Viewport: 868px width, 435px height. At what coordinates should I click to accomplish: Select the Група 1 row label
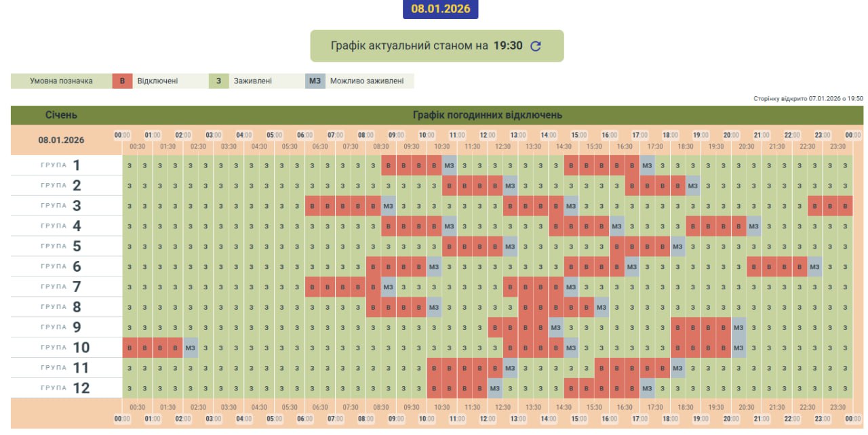pyautogui.click(x=61, y=165)
